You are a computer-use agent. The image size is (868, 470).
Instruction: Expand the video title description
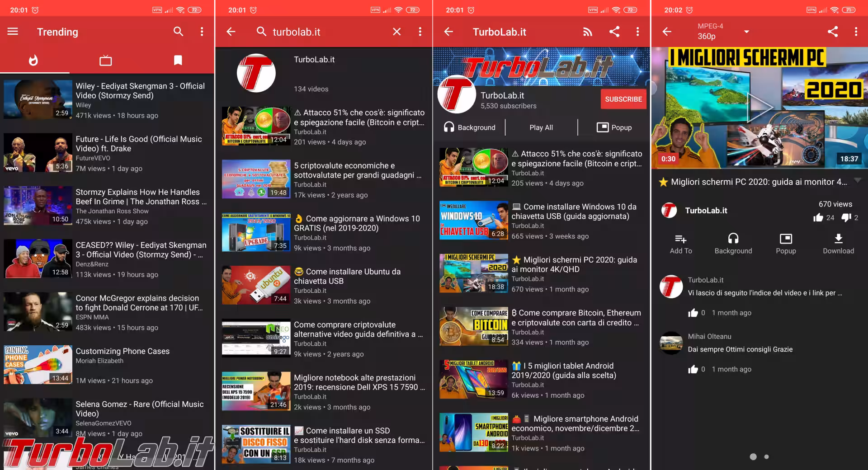[858, 181]
